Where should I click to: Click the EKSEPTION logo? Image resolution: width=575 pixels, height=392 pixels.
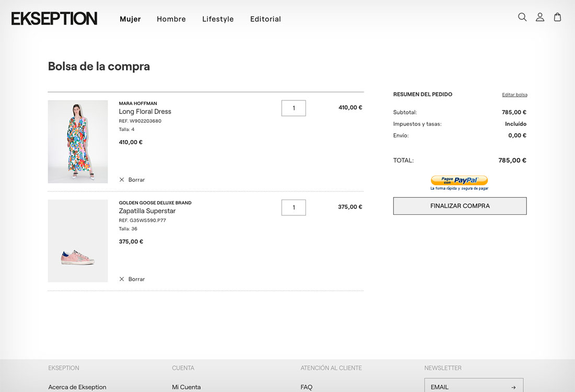pyautogui.click(x=54, y=19)
